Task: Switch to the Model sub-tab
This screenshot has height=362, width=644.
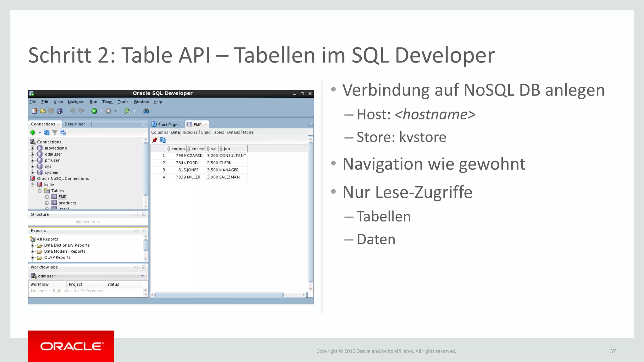Action: coord(249,132)
